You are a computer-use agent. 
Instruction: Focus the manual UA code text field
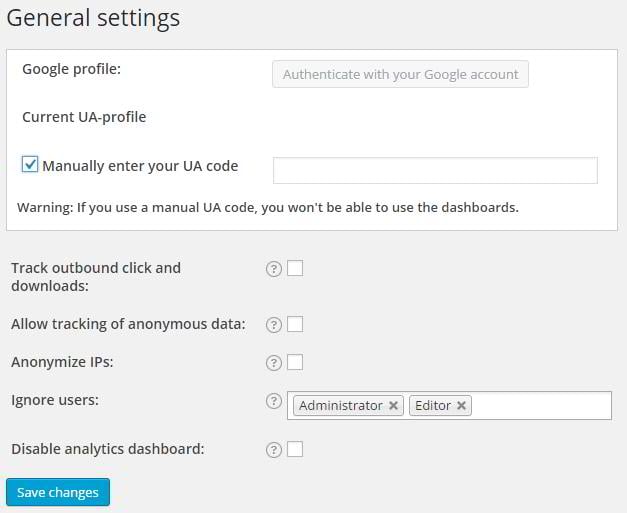click(435, 170)
